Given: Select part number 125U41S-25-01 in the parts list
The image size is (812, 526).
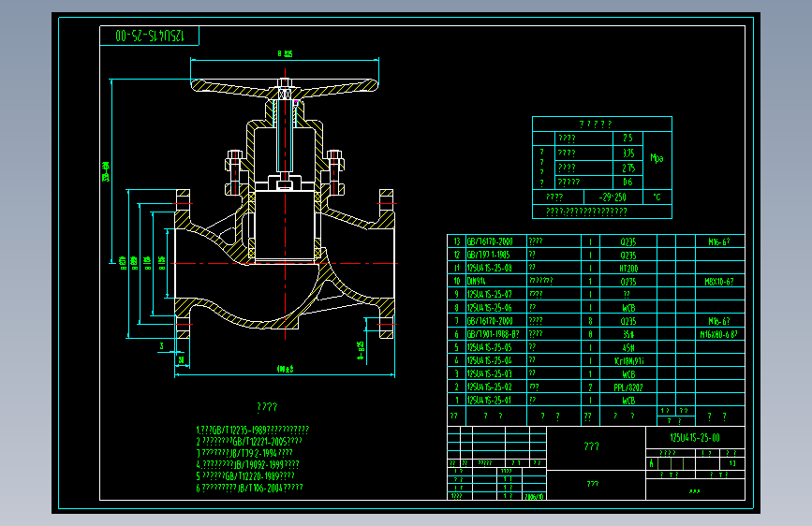Looking at the screenshot, I should (x=490, y=400).
